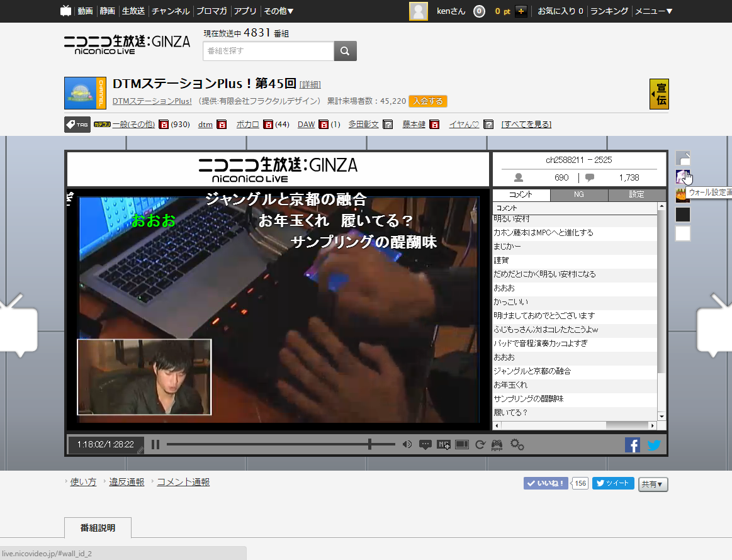Viewport: 732px width, 560px height.
Task: Click the ニコニコ生放送 GINZA header logo
Action: (127, 44)
